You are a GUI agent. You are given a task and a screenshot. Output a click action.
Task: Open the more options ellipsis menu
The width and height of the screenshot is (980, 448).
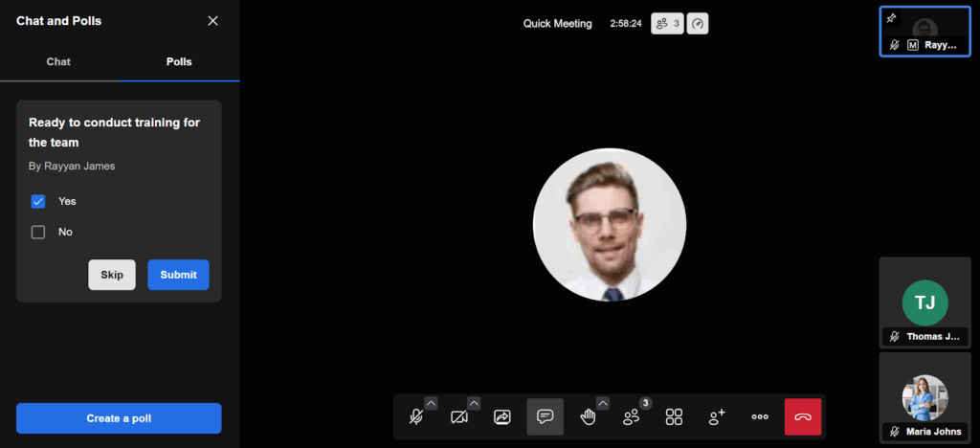click(x=760, y=417)
